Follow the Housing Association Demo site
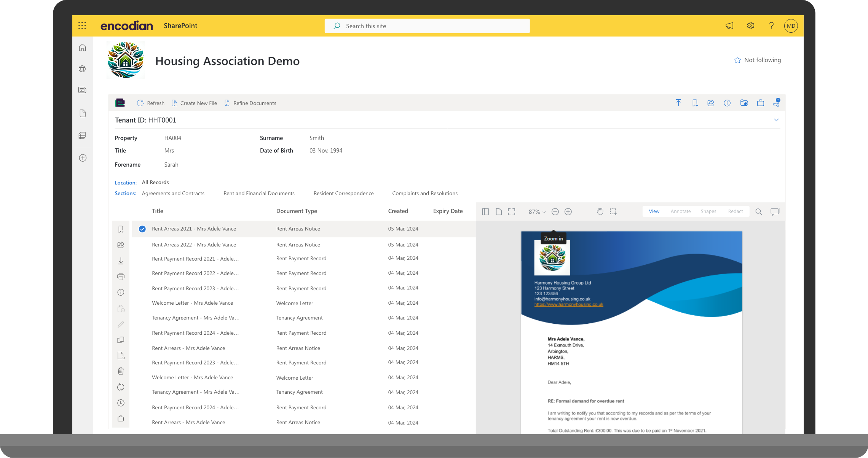 tap(757, 60)
